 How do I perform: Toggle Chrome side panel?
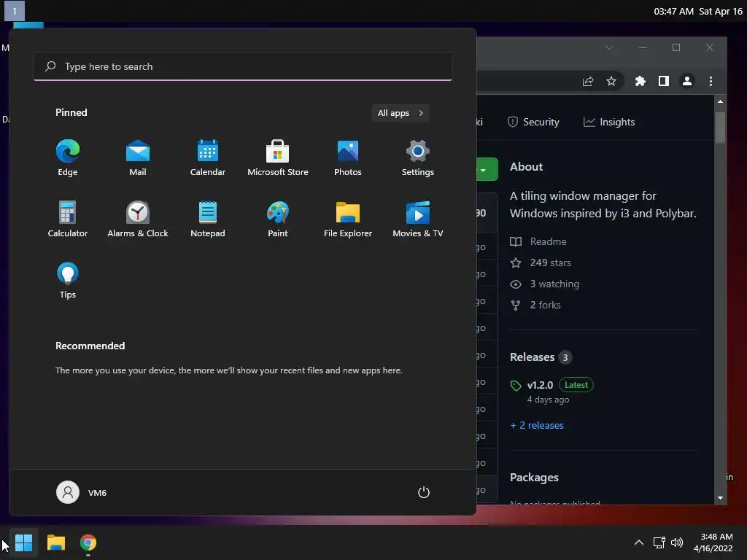pos(664,82)
